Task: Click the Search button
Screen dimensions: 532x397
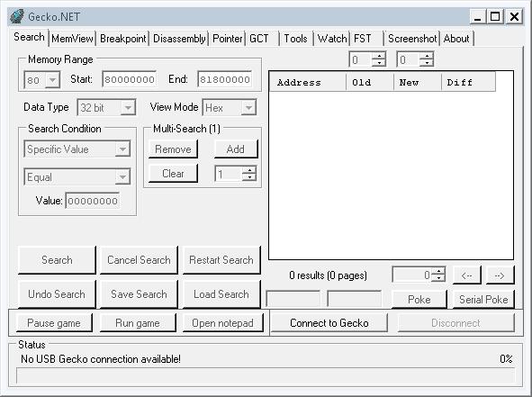Action: (x=57, y=260)
